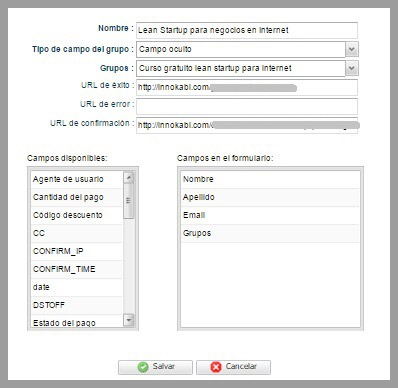This screenshot has width=398, height=388.
Task: Select CONFIRM_IP in available fields
Action: pyautogui.click(x=77, y=251)
